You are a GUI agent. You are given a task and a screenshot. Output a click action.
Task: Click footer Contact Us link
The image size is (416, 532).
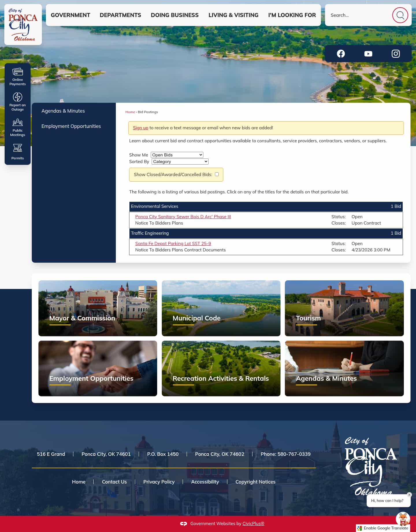pos(114,482)
